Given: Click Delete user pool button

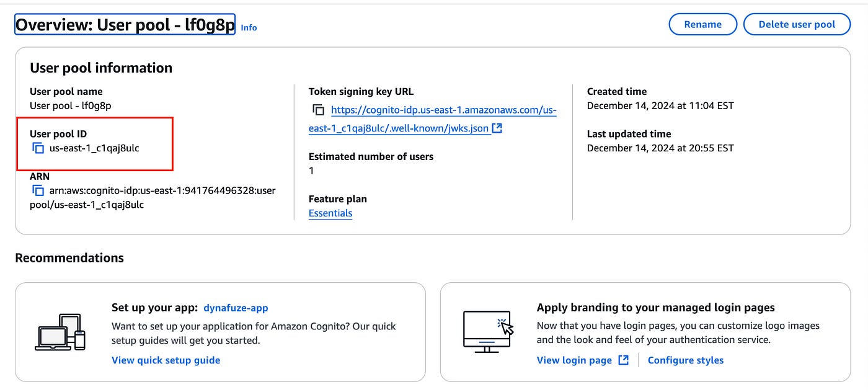Looking at the screenshot, I should (x=797, y=24).
